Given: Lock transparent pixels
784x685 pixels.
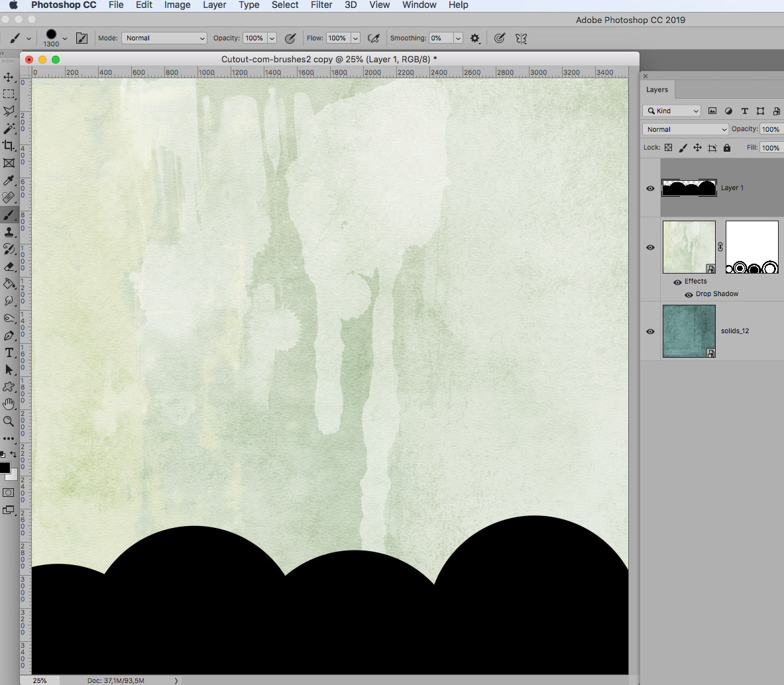Looking at the screenshot, I should (x=669, y=147).
